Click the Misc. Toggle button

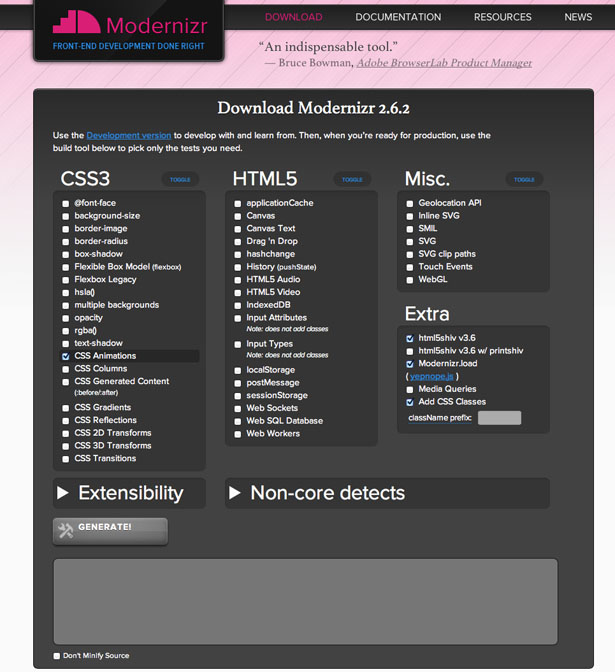pyautogui.click(x=524, y=180)
